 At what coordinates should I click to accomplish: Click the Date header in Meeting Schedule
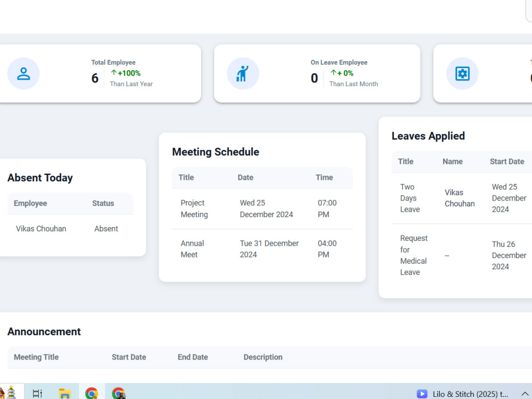click(x=245, y=178)
